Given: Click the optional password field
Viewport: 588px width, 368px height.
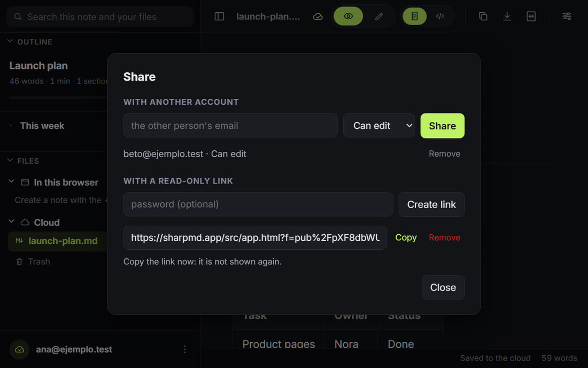Looking at the screenshot, I should click(258, 204).
